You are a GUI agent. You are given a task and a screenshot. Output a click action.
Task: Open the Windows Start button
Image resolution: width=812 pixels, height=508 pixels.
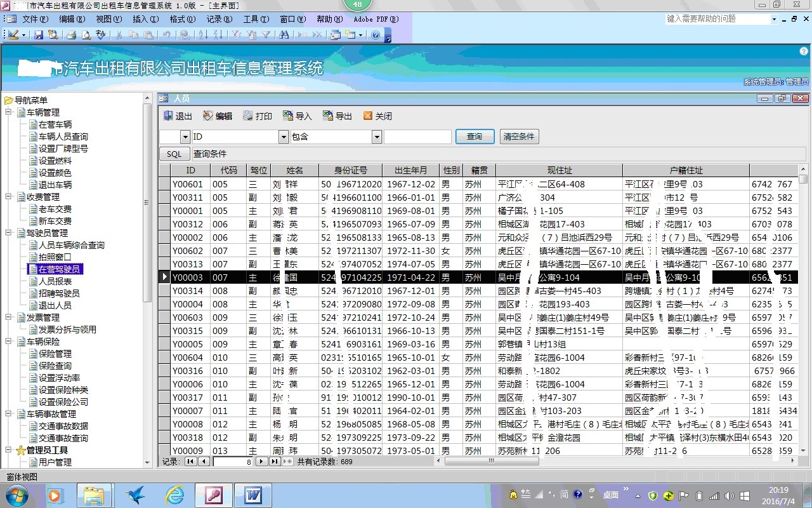coord(16,494)
